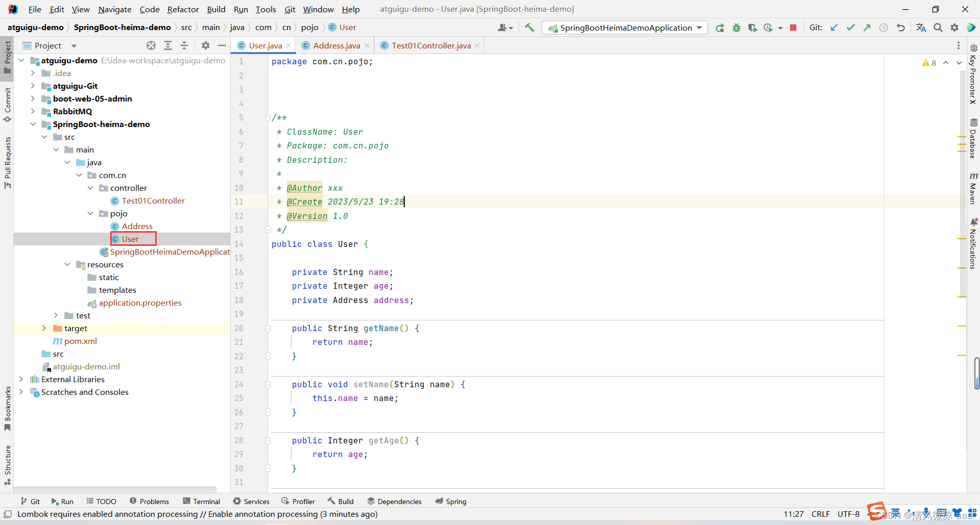This screenshot has width=980, height=525.
Task: Open profiler run options dropdown
Action: point(780,28)
